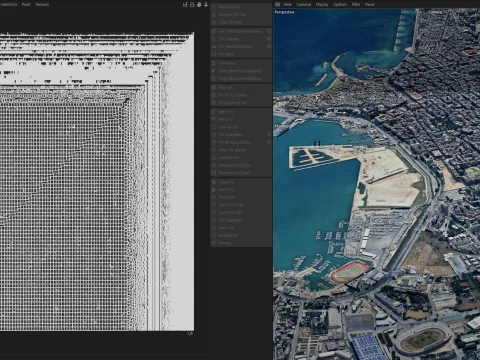Viewport: 480px width, 360px height.
Task: Click the '1,0' coordinate label under UV canvas
Action: (x=190, y=334)
